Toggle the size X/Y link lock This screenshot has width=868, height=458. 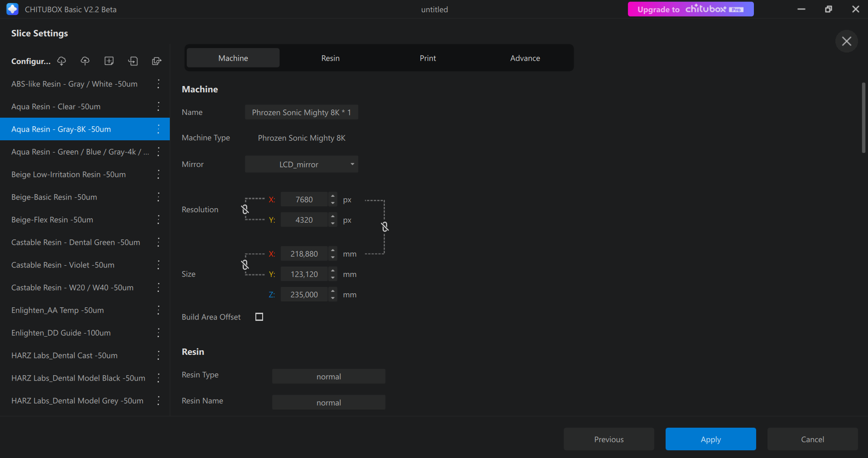click(245, 264)
